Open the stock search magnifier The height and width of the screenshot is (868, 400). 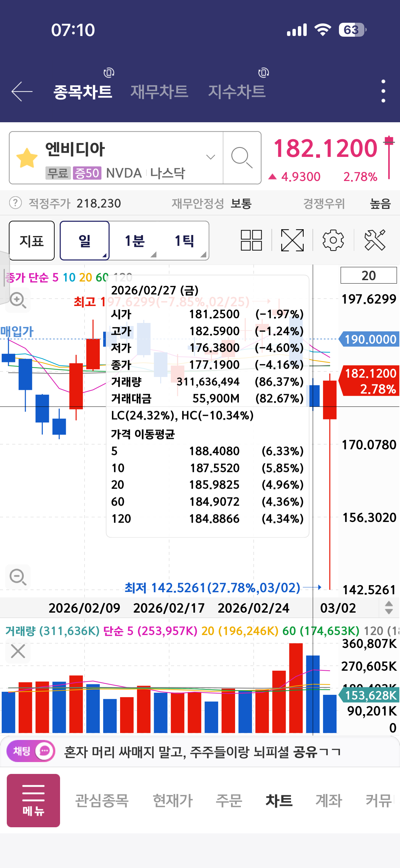point(242,158)
